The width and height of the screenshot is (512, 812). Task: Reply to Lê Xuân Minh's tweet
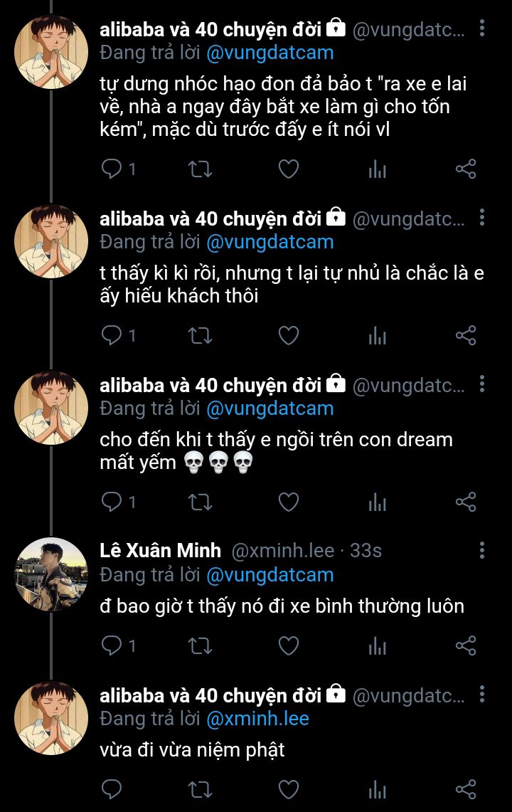pos(112,645)
